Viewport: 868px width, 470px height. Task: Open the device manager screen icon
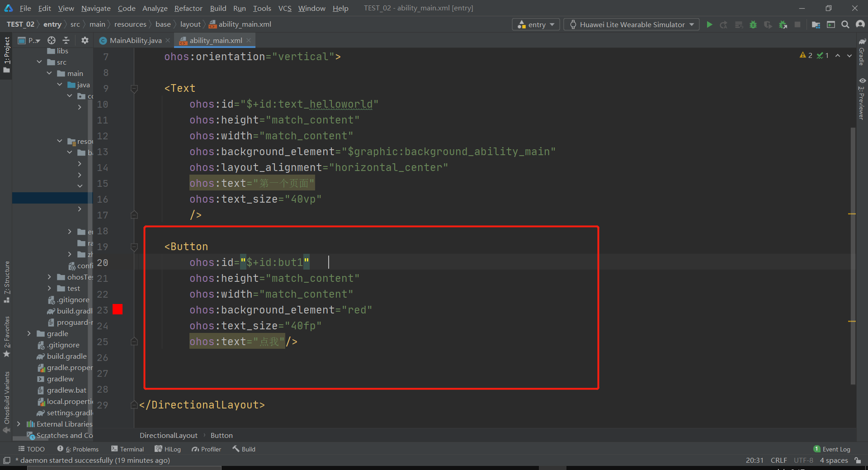point(831,24)
